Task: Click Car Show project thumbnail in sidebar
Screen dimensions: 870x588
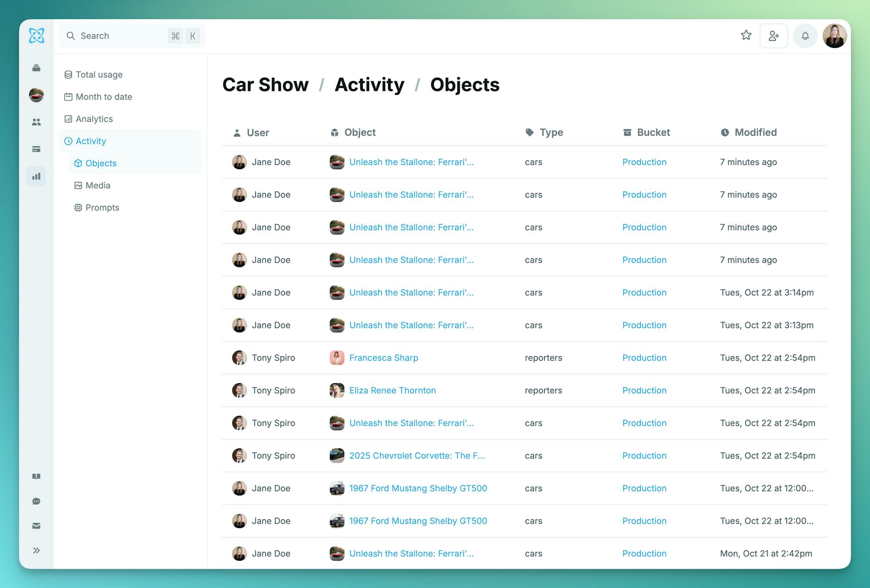Action: [37, 95]
